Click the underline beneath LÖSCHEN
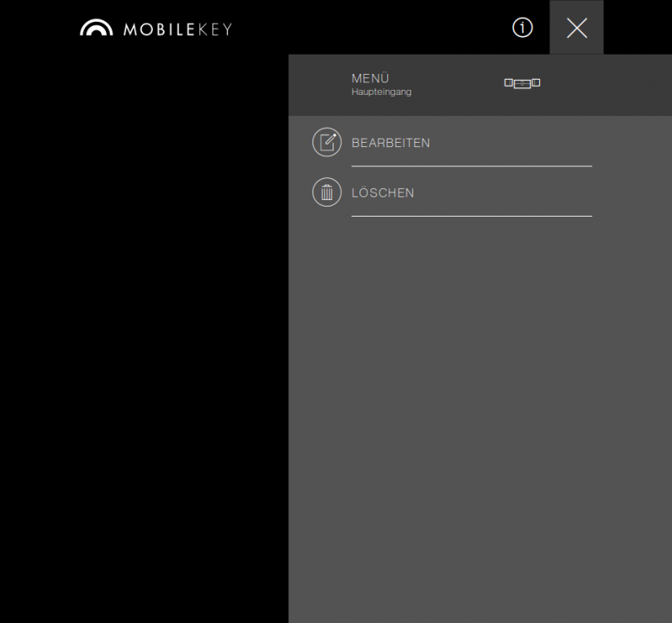 click(x=471, y=216)
